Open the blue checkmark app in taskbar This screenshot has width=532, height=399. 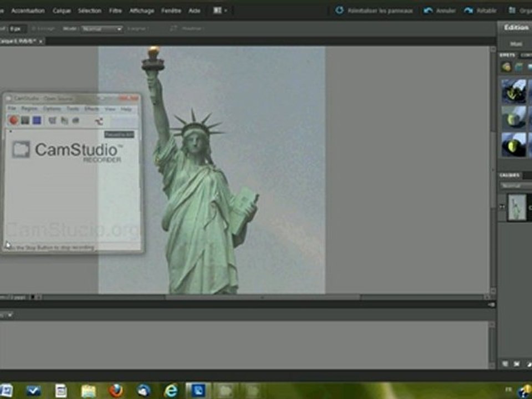pos(34,391)
